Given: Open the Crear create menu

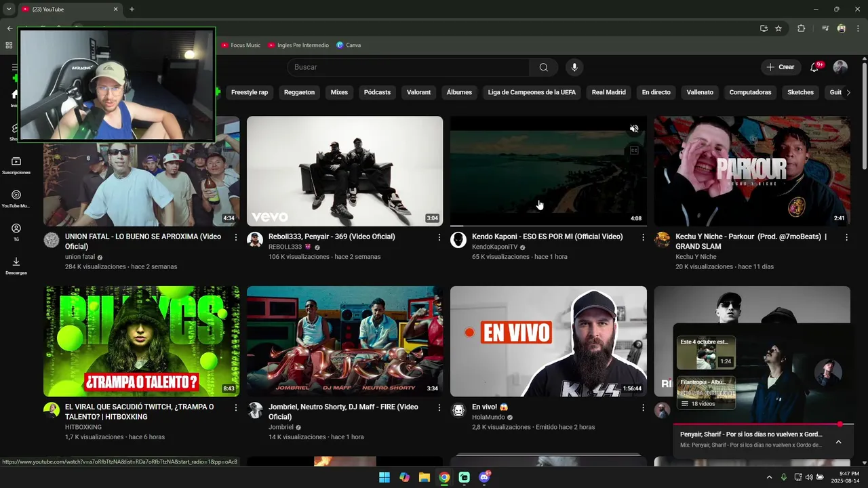Looking at the screenshot, I should pyautogui.click(x=781, y=67).
